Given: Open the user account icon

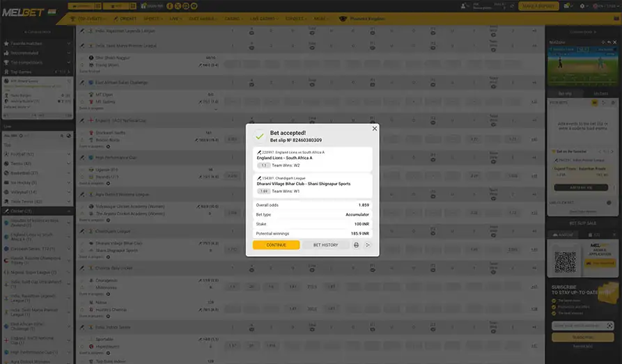Looking at the screenshot, I should tap(463, 6).
